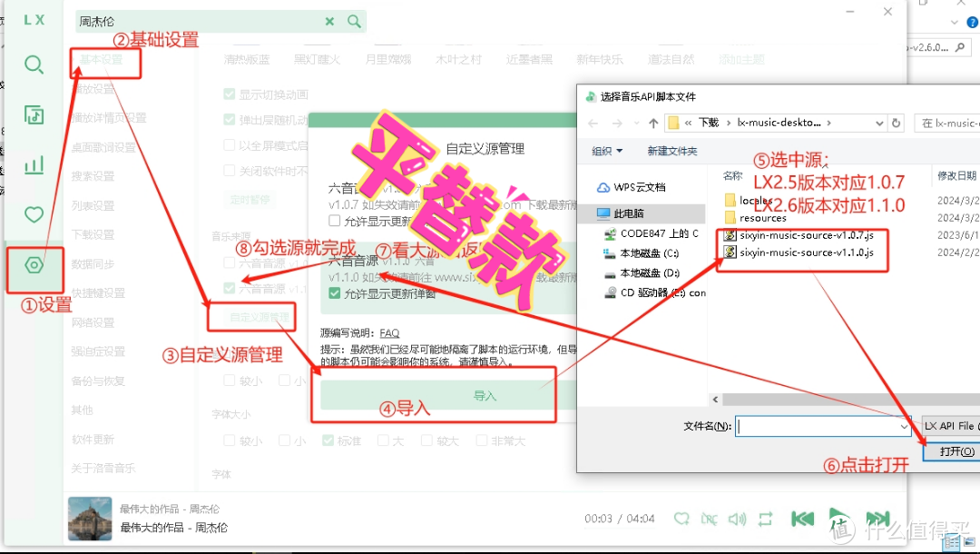Select WPS云文档 in navigation pane
This screenshot has height=554, width=980.
632,187
